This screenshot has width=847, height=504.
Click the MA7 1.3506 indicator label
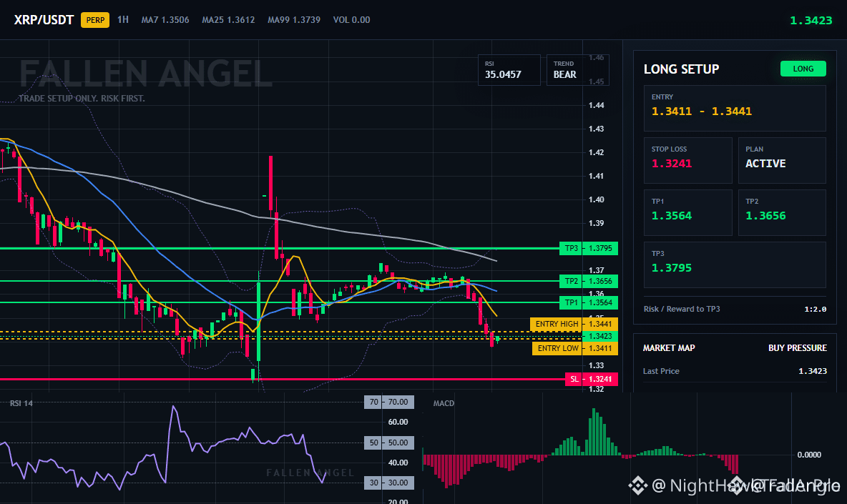click(x=165, y=20)
